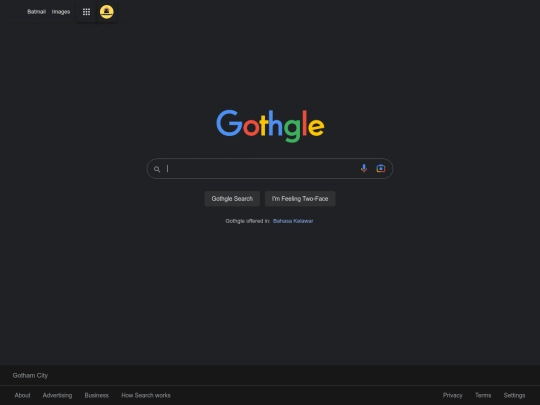Open the Privacy footer link
The height and width of the screenshot is (405, 540).
(x=453, y=395)
